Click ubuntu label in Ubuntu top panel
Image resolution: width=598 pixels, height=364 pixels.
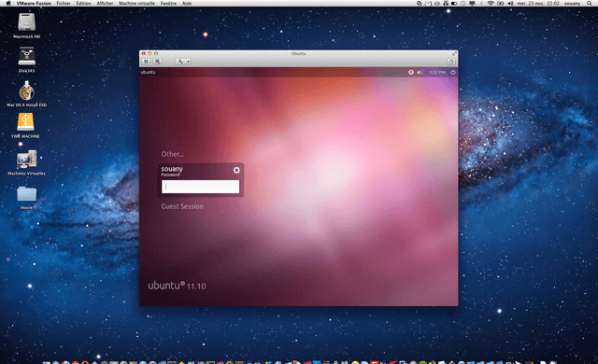pyautogui.click(x=148, y=72)
